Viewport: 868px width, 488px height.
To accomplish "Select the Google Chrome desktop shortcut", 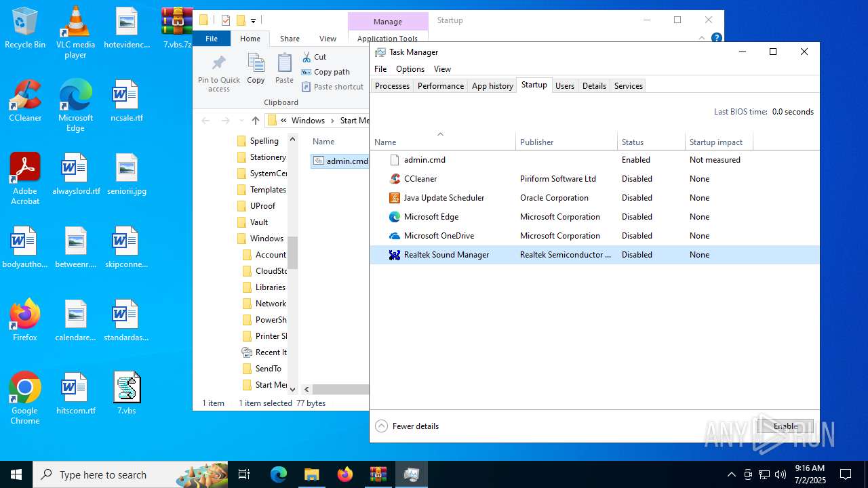I will click(x=25, y=398).
